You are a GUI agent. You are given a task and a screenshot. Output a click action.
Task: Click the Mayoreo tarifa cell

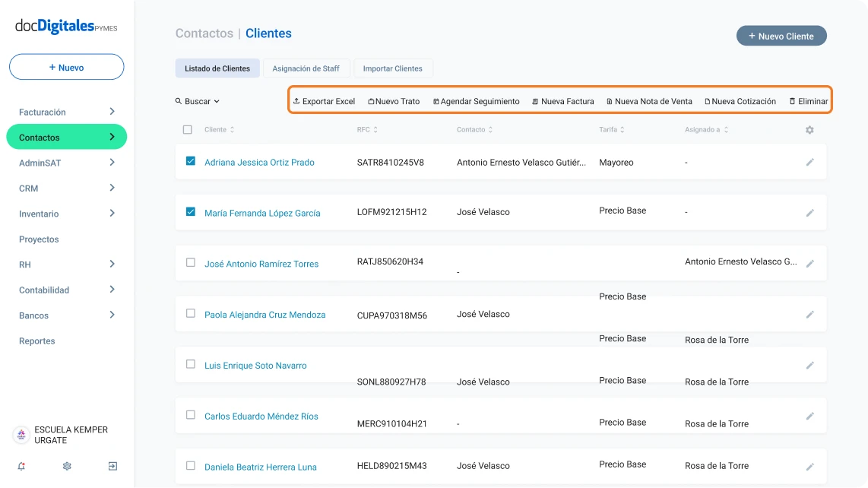[616, 163]
